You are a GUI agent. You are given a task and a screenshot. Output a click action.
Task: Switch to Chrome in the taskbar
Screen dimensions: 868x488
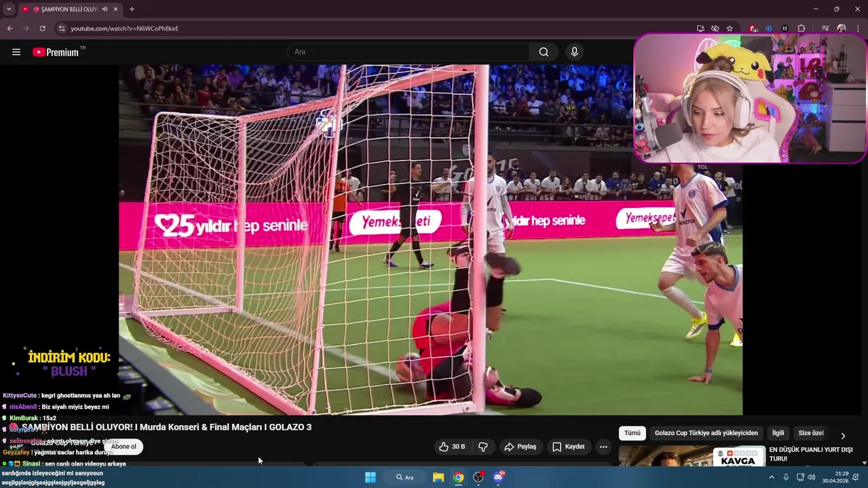coord(459,477)
